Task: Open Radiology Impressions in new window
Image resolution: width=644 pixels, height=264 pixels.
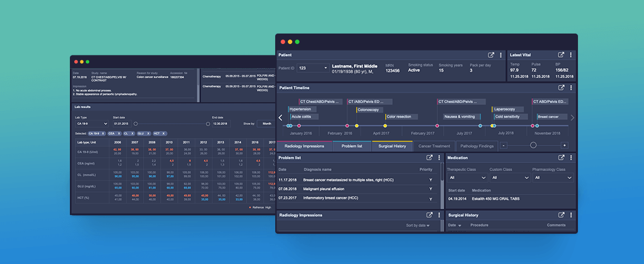Action: (x=429, y=215)
